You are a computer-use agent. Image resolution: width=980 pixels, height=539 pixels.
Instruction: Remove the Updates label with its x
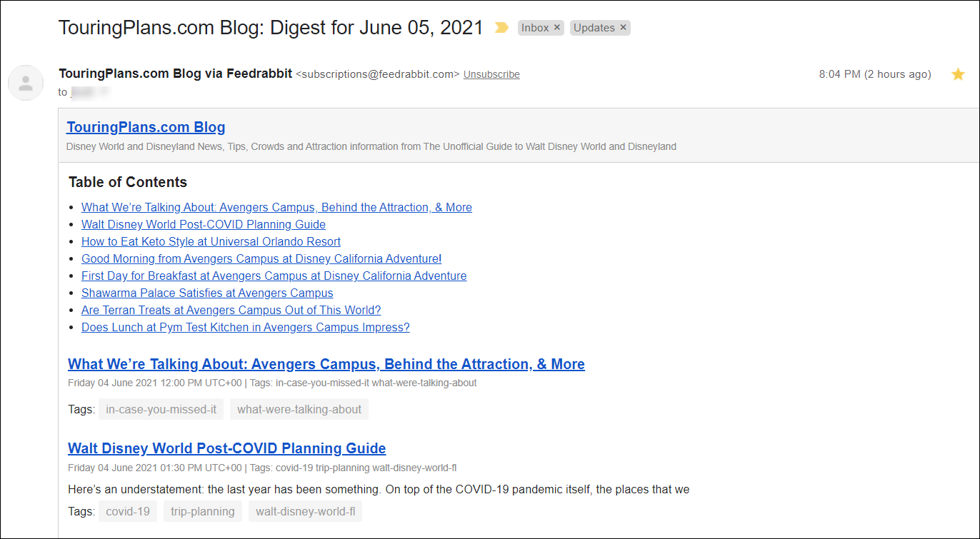pyautogui.click(x=623, y=28)
